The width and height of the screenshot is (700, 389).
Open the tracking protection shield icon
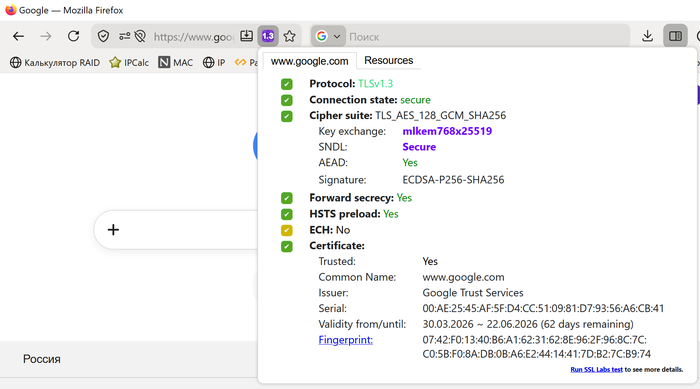[103, 36]
